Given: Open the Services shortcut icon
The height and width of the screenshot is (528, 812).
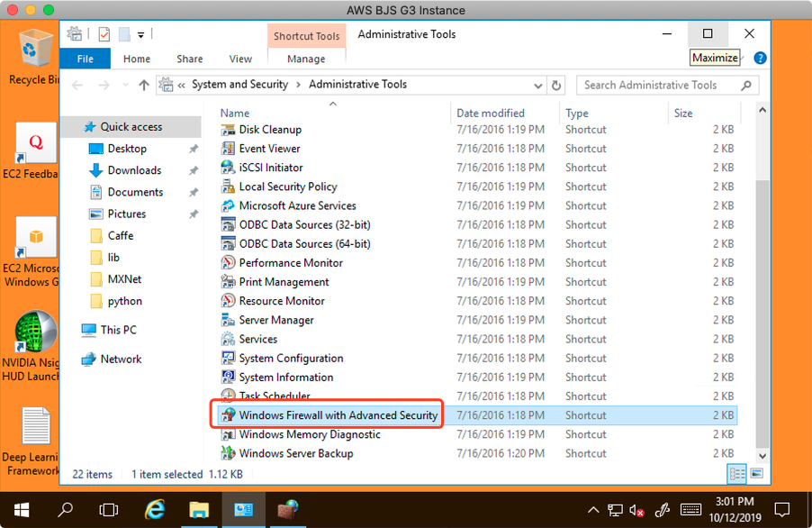Looking at the screenshot, I should [x=229, y=339].
